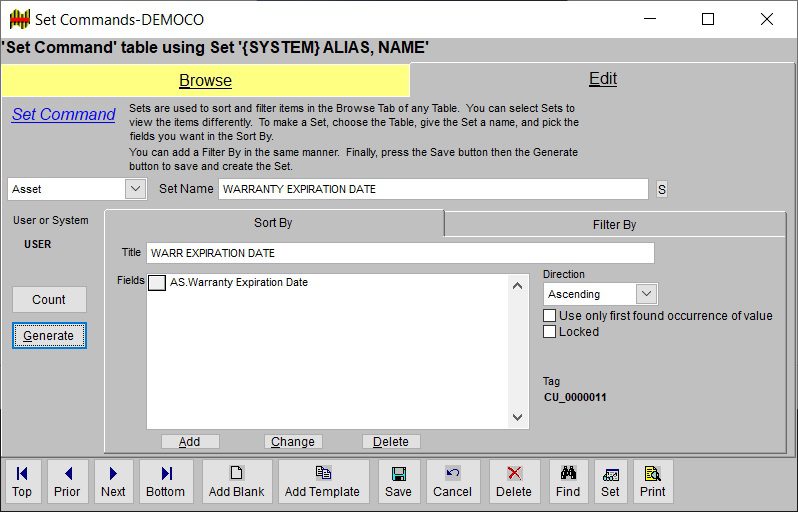Image resolution: width=798 pixels, height=512 pixels.
Task: Open the Print toolbar button
Action: click(653, 481)
